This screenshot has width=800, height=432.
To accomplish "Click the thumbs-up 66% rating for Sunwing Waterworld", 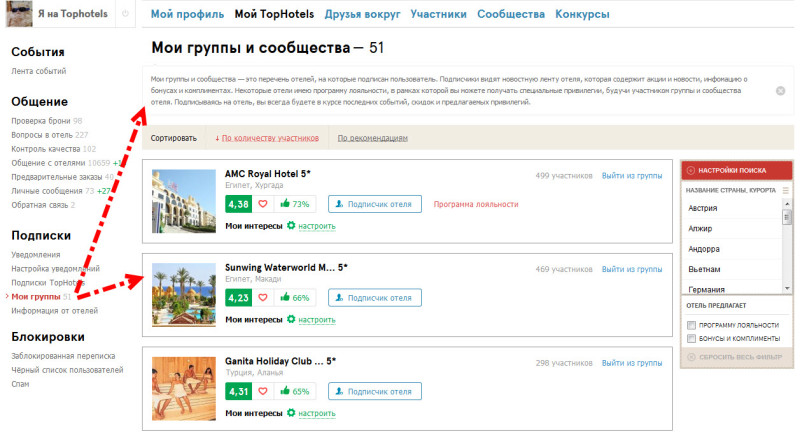I will pos(295,298).
